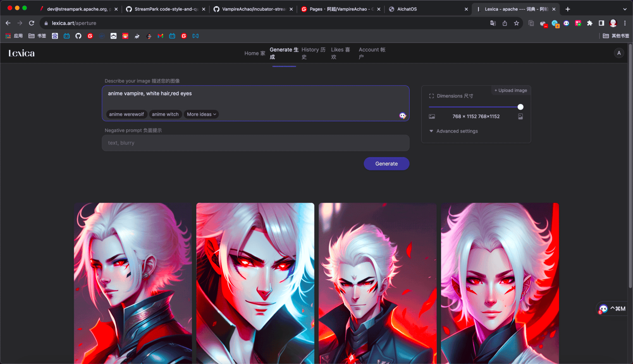This screenshot has width=633, height=364.
Task: Click the emoji assistant icon in prompt box
Action: (402, 116)
